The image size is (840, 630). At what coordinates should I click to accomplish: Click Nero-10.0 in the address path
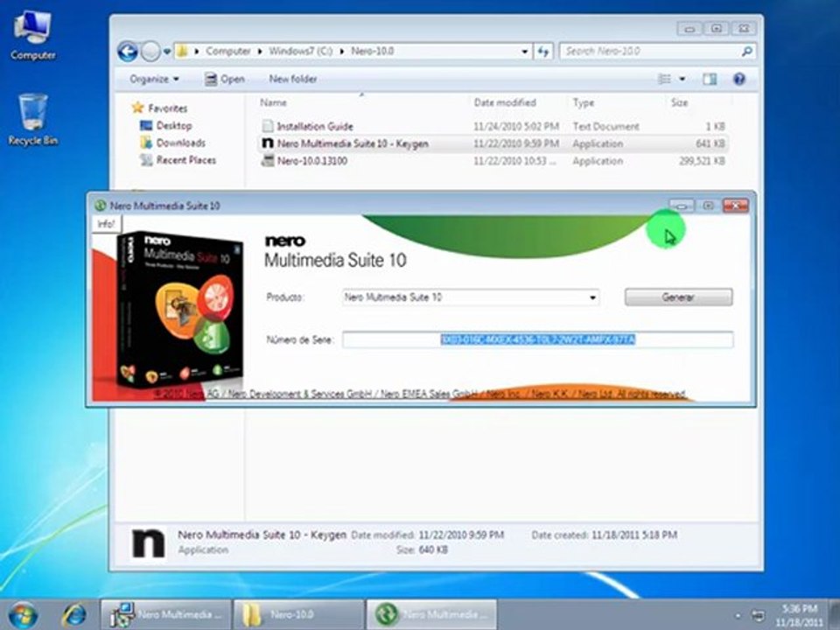pyautogui.click(x=373, y=52)
